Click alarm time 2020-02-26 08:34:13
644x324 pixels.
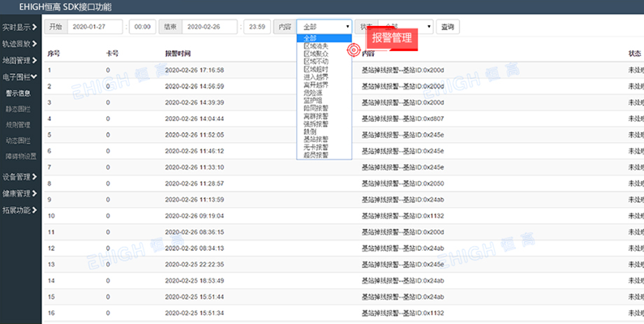coord(195,248)
